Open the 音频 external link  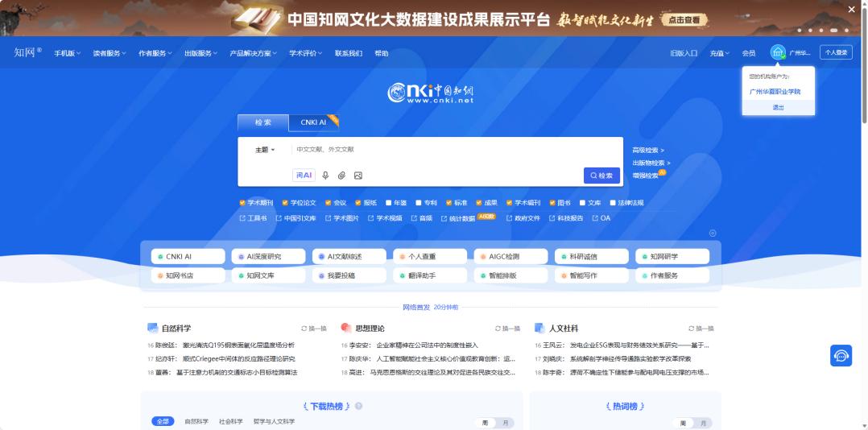click(x=422, y=218)
